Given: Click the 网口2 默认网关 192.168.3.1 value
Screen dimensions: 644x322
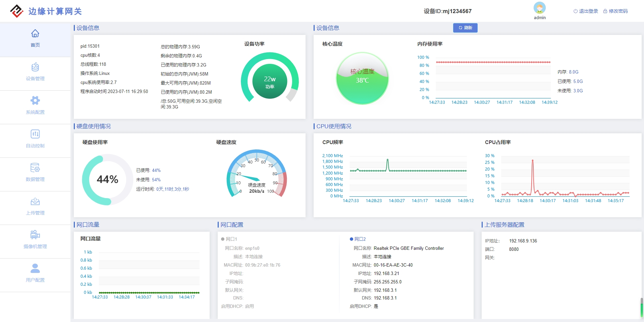Looking at the screenshot, I should point(385,290).
